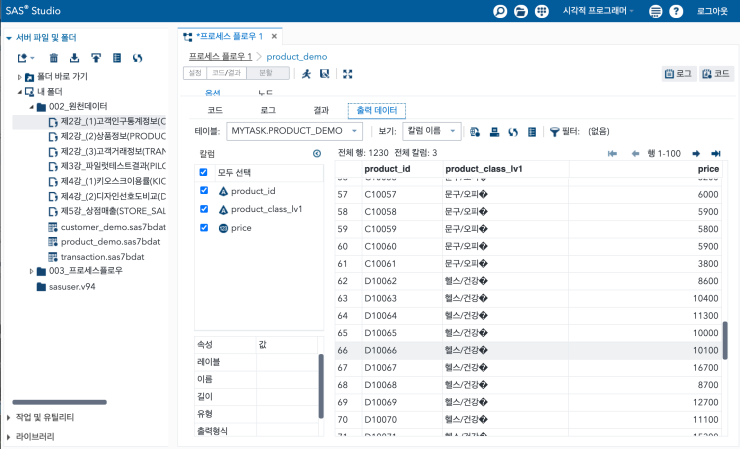The image size is (740, 449).
Task: Open the MYTASK.PRODUCT_DEMO table dropdown
Action: pos(294,131)
